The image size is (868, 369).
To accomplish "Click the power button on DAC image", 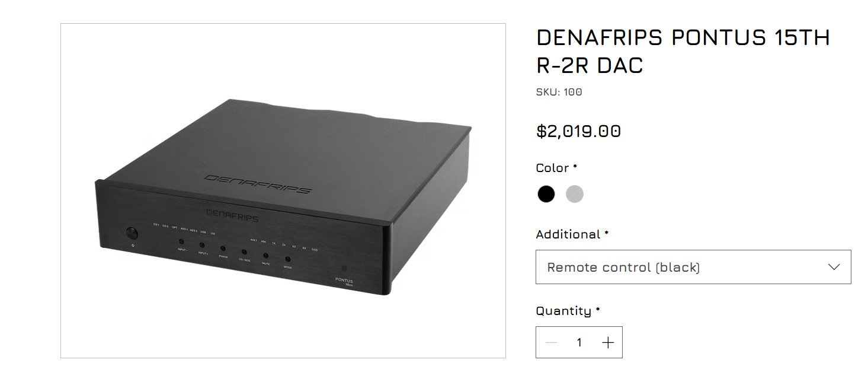I will [132, 233].
